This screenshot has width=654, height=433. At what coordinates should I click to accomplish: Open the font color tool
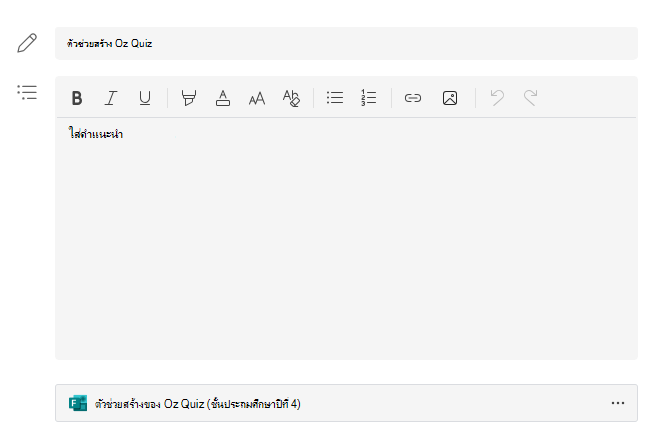pyautogui.click(x=223, y=98)
